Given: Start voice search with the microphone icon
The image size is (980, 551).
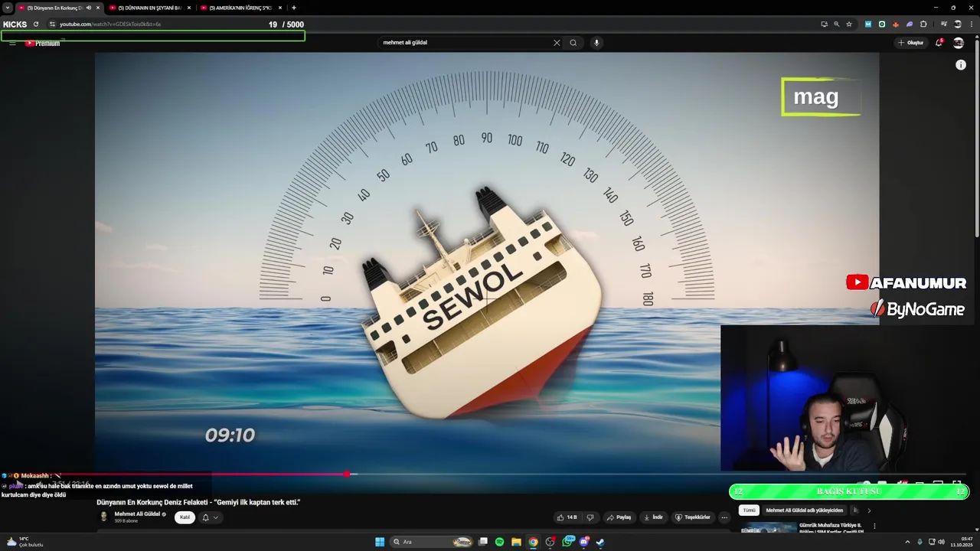Looking at the screenshot, I should point(596,43).
